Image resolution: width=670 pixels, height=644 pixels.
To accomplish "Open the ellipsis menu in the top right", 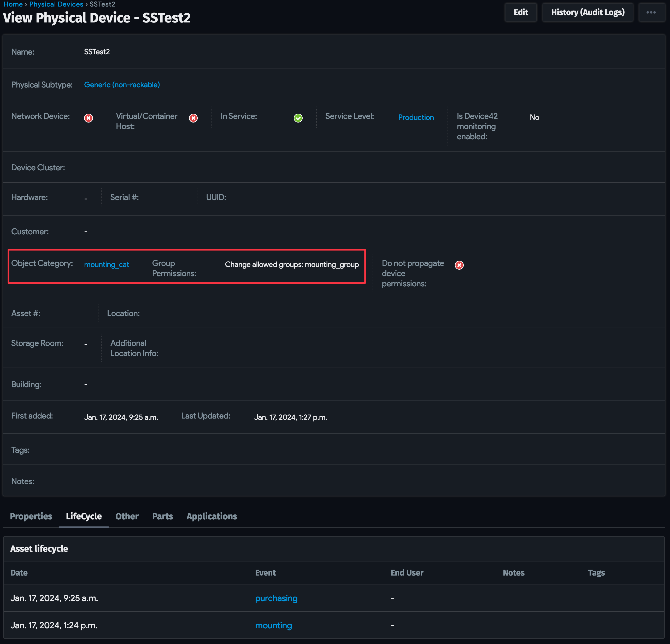I will (x=651, y=12).
